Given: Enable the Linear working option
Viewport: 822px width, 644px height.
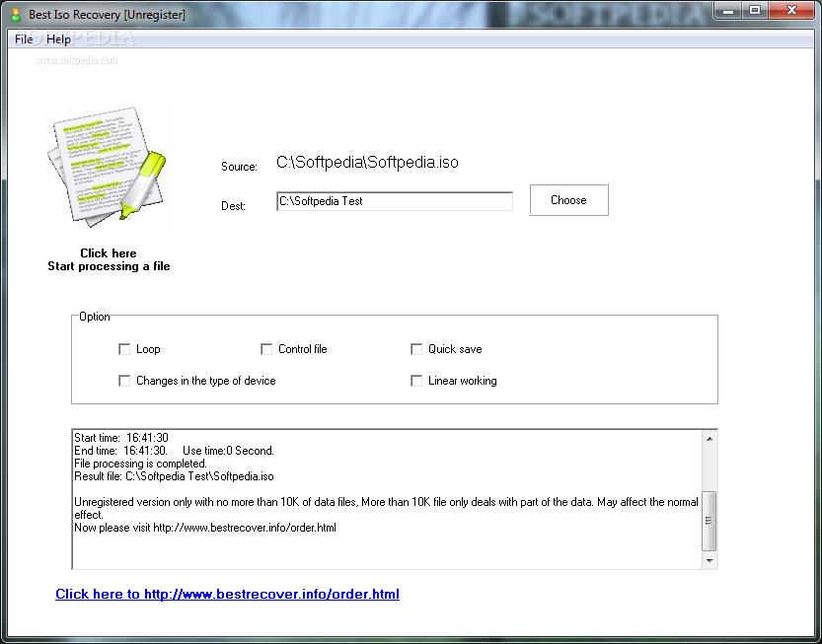Looking at the screenshot, I should [416, 381].
